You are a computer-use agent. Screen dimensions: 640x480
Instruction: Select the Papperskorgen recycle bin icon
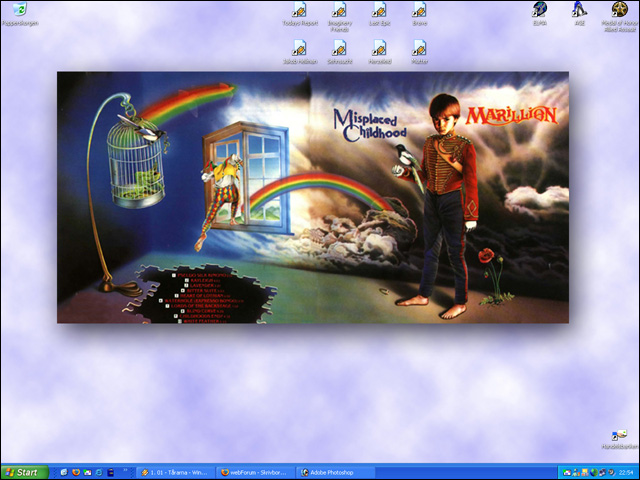[x=20, y=14]
